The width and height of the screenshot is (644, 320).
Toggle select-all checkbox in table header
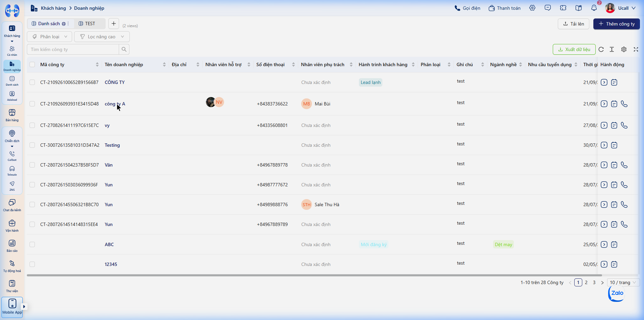pyautogui.click(x=32, y=64)
